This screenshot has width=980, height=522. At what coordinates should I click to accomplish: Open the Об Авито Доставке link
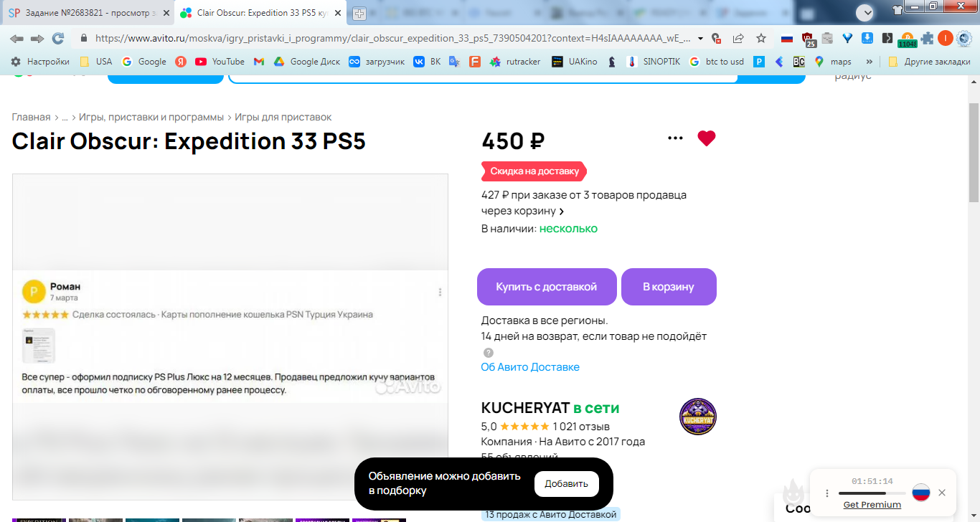[530, 367]
